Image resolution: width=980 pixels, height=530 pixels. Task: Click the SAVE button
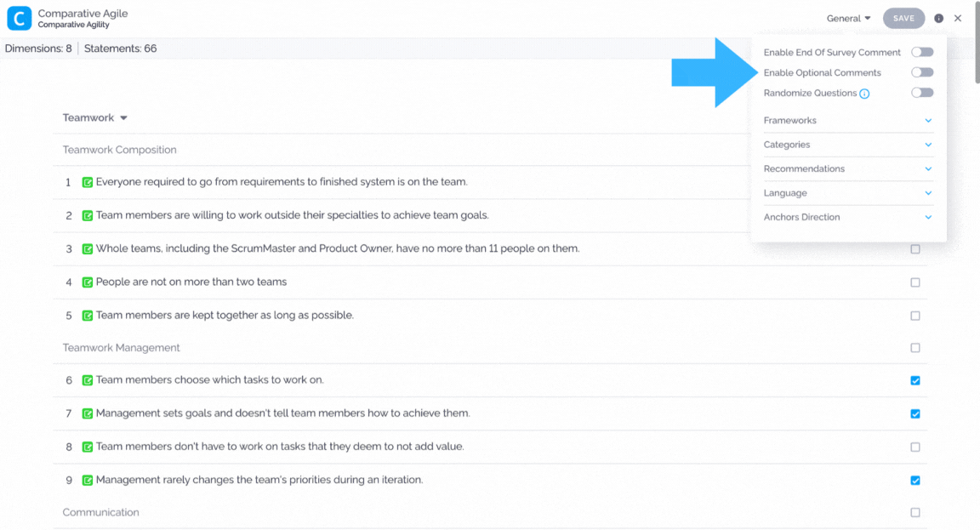[x=903, y=18]
